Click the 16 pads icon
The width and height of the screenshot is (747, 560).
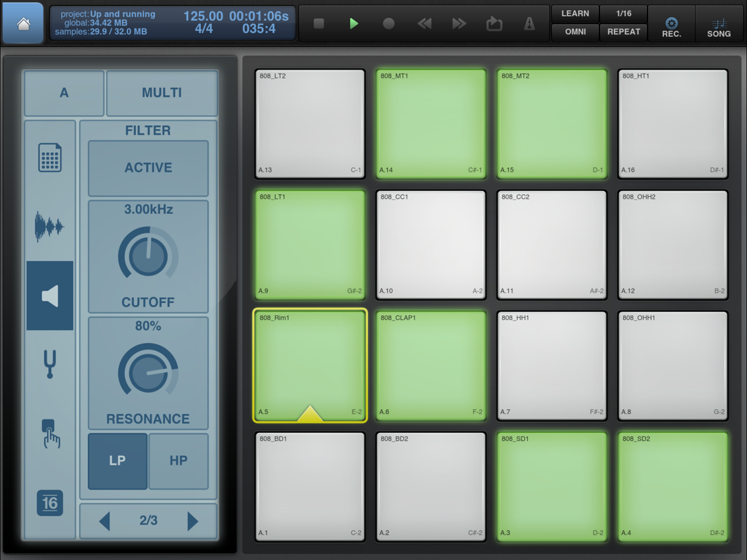coord(50,503)
